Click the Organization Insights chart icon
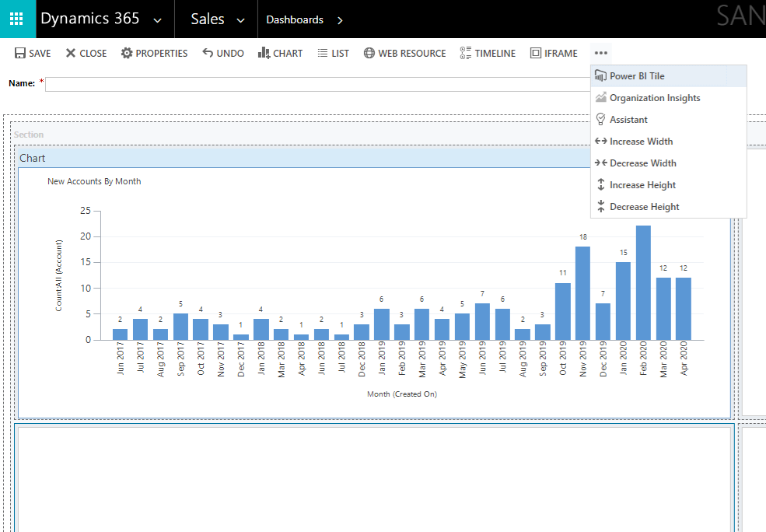Screen dimensions: 766x532 pyautogui.click(x=601, y=98)
